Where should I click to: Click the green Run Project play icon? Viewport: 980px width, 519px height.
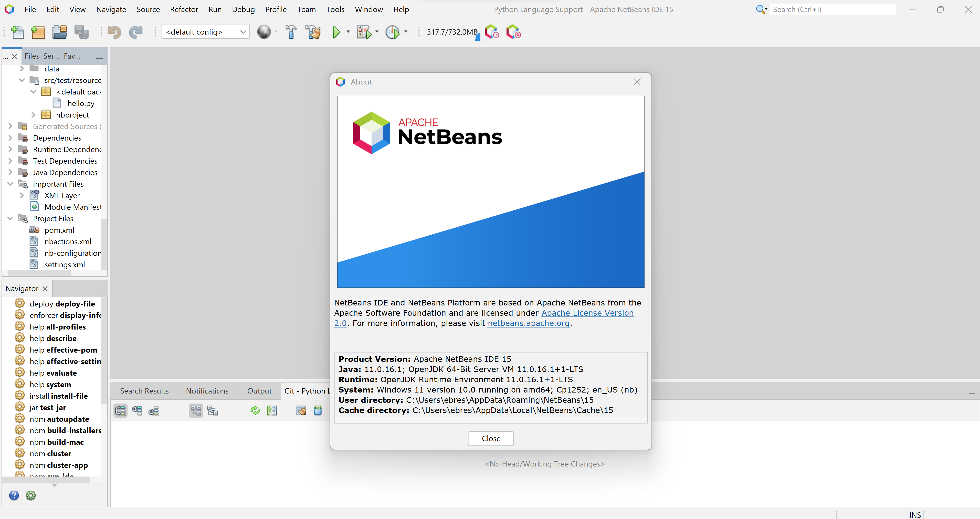pyautogui.click(x=336, y=32)
